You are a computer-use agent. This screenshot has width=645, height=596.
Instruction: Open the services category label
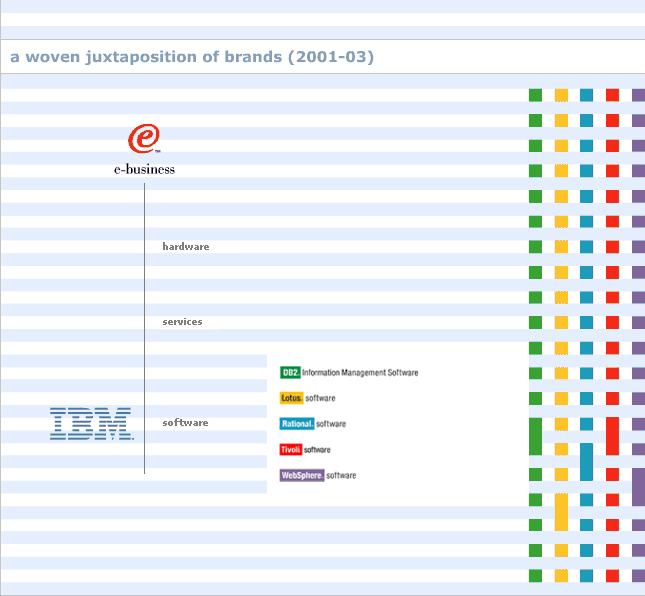pyautogui.click(x=182, y=322)
